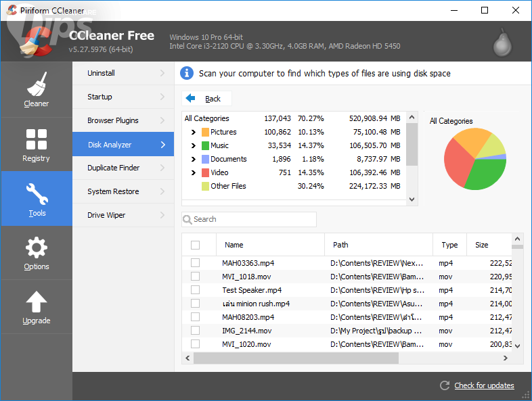Click the Upgrade arrow icon
This screenshot has width=532, height=401.
(36, 302)
